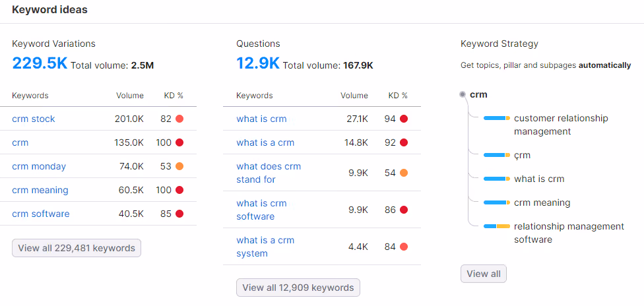Click the KD indicator beside what is crm
644x306 pixels.
(x=404, y=119)
